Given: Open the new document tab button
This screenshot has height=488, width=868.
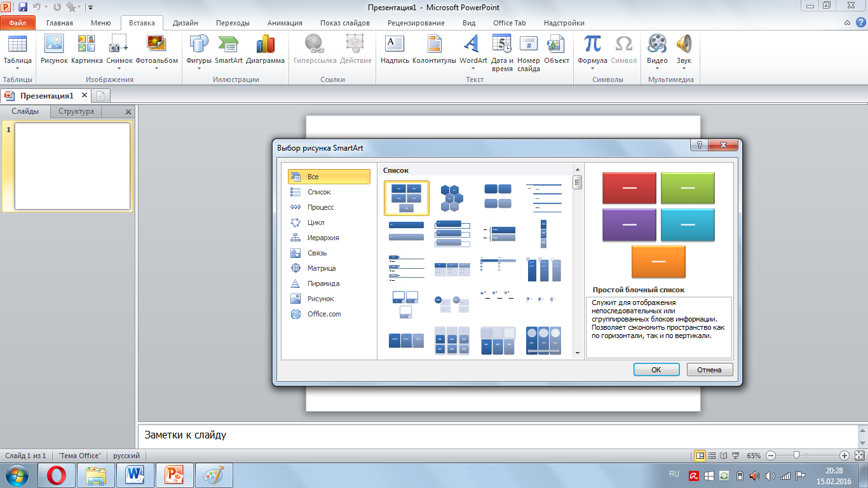Looking at the screenshot, I should click(x=102, y=96).
